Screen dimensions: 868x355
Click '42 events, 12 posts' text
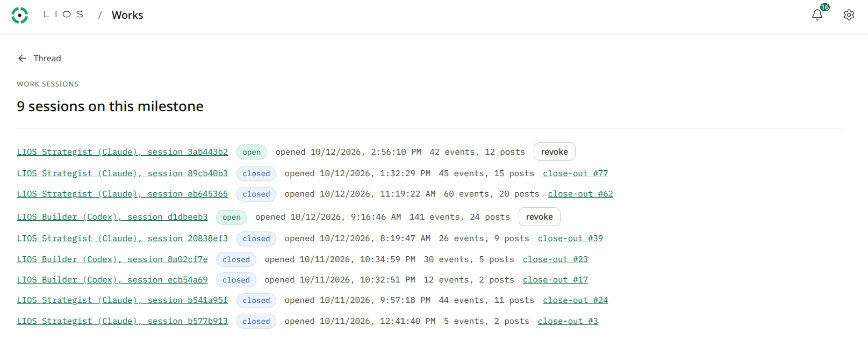point(477,152)
